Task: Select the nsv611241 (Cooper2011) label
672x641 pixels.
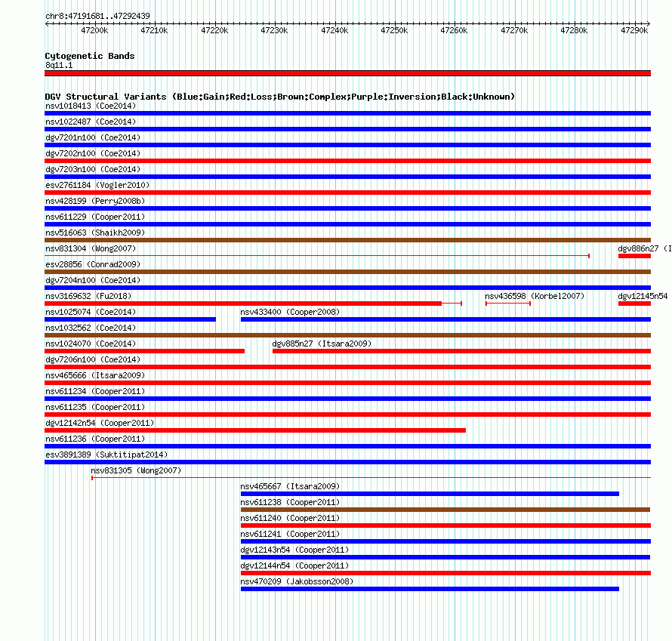Action: pyautogui.click(x=290, y=534)
